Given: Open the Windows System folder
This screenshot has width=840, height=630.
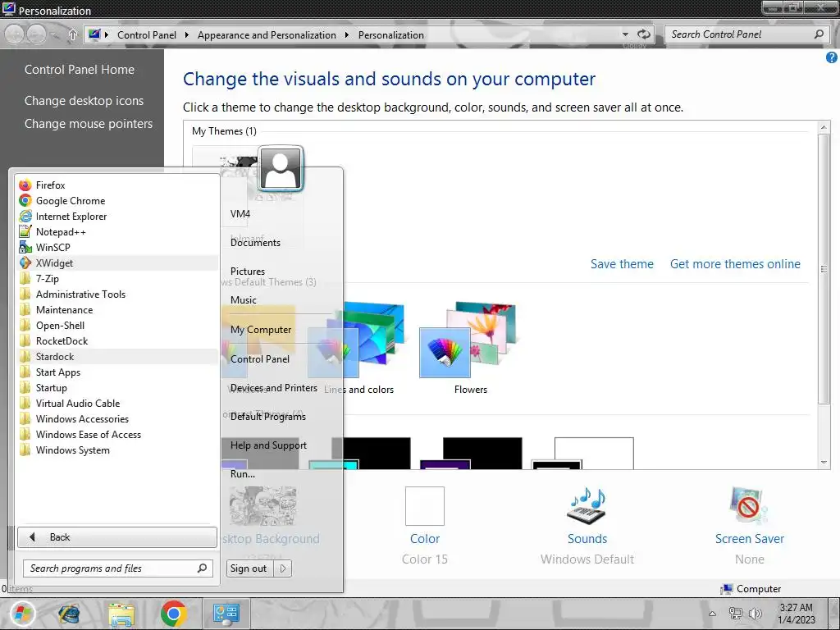Looking at the screenshot, I should [x=117, y=450].
